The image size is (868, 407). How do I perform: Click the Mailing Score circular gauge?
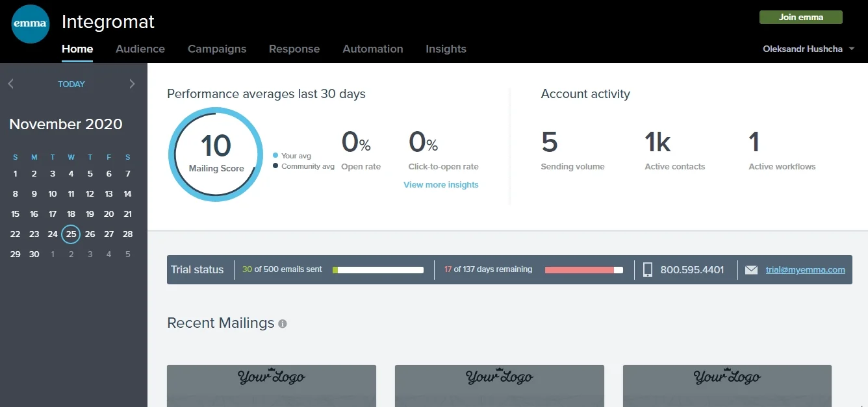coord(216,154)
